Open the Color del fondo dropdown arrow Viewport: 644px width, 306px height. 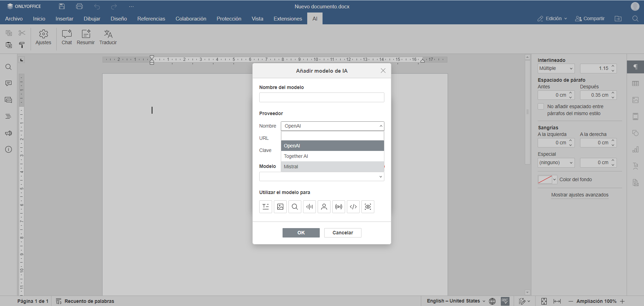(x=555, y=179)
